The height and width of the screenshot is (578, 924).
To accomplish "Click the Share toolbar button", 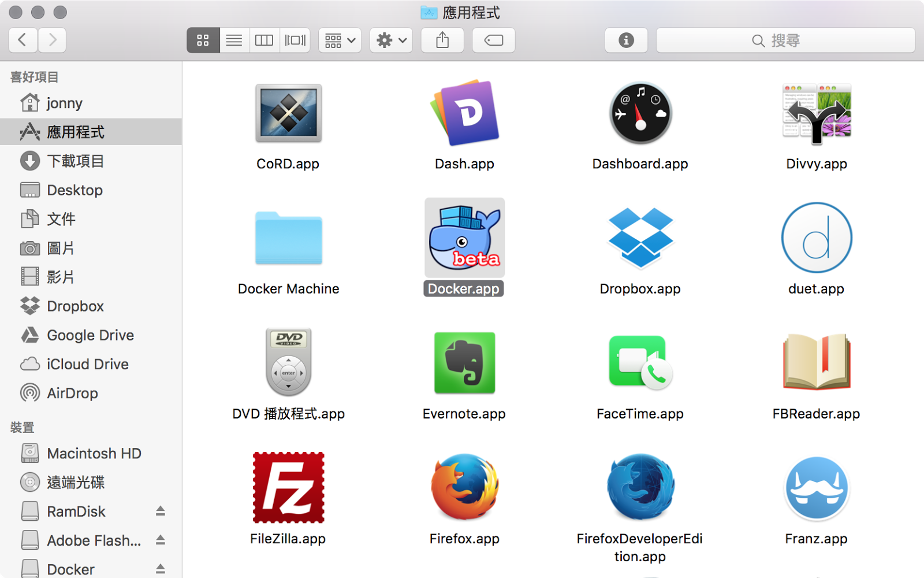I will pos(442,40).
